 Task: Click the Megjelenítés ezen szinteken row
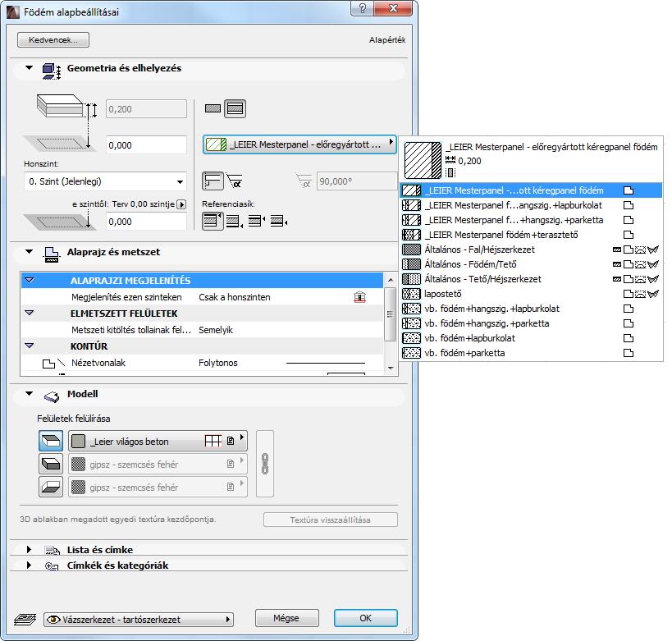pyautogui.click(x=202, y=297)
